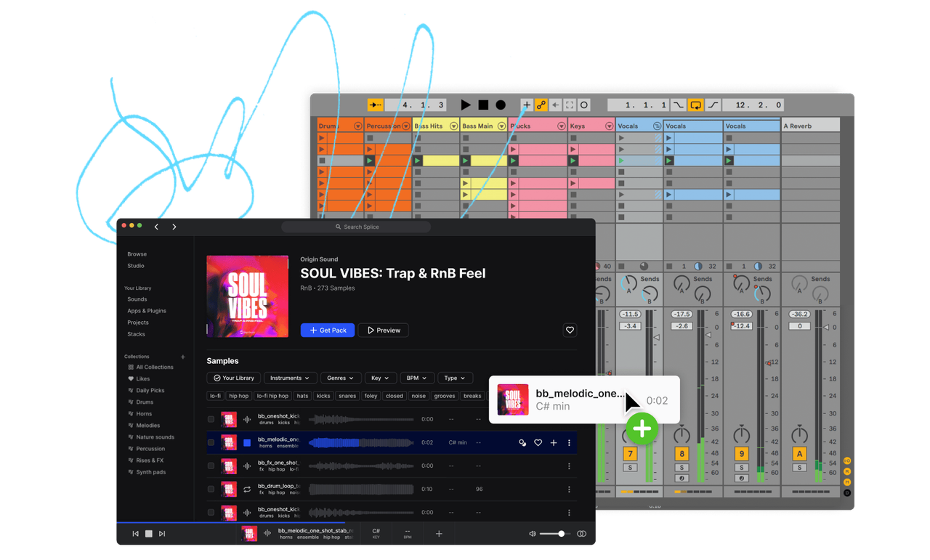Toggle track 8 activator in Ableton mixer

(682, 454)
